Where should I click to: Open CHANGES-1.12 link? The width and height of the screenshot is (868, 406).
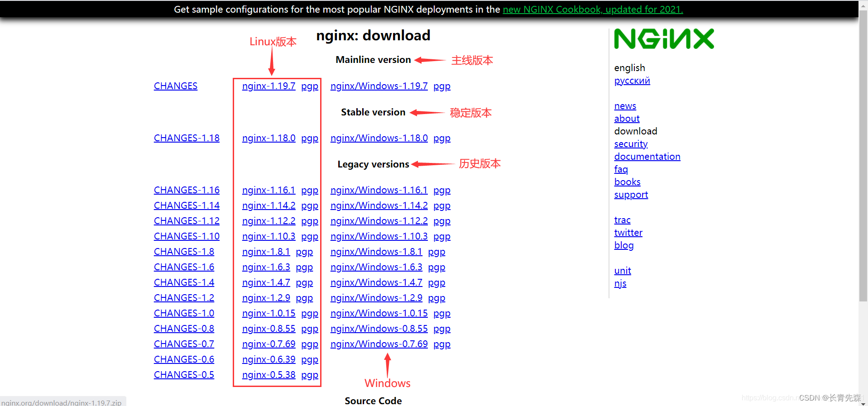[187, 221]
